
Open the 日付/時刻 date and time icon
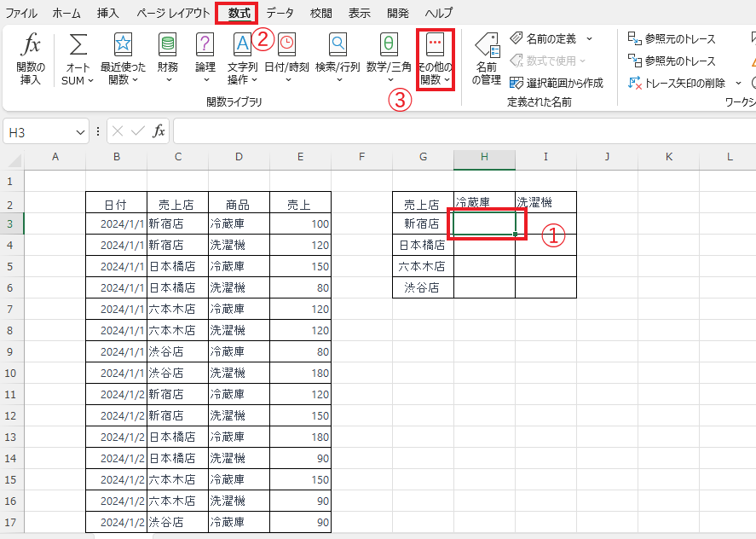[x=286, y=44]
